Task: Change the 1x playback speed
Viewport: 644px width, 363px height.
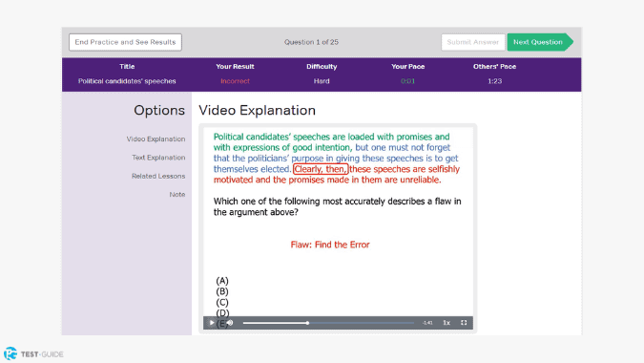Action: click(x=447, y=323)
